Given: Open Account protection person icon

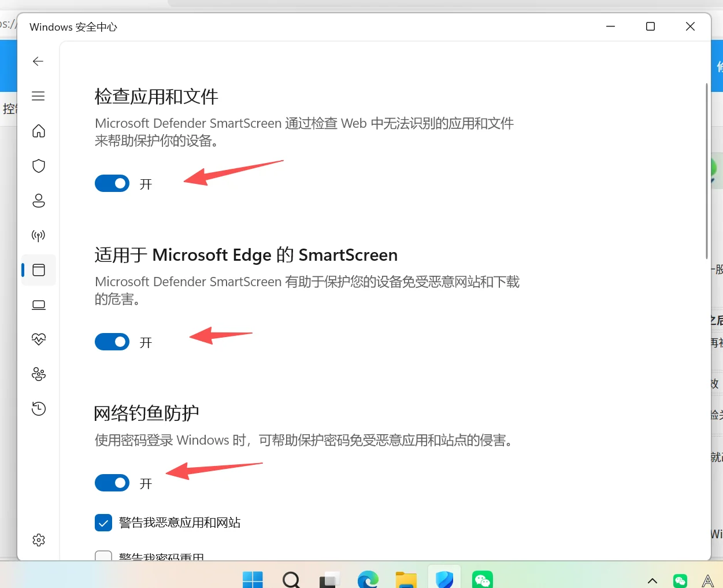Looking at the screenshot, I should pos(39,201).
